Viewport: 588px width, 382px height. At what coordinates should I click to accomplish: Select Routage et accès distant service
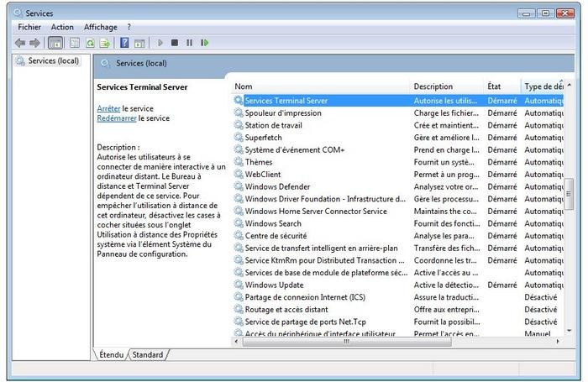(x=398, y=309)
